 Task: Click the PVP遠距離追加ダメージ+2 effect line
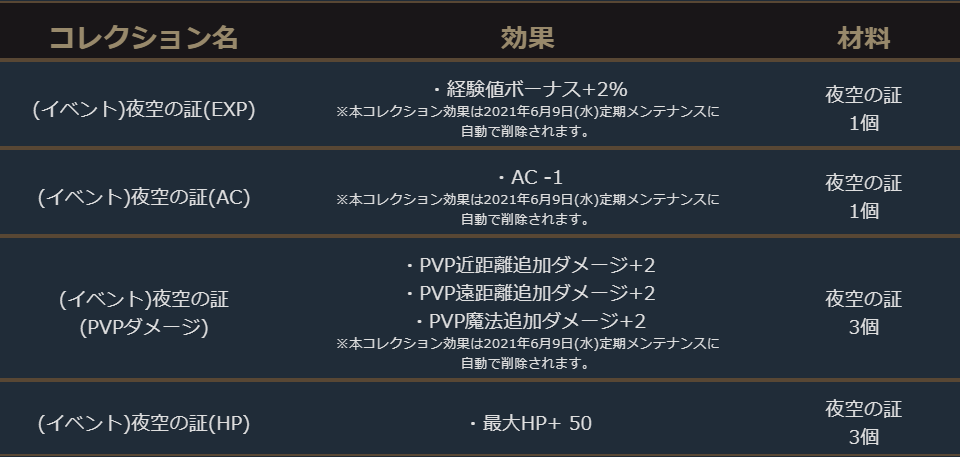tap(530, 293)
